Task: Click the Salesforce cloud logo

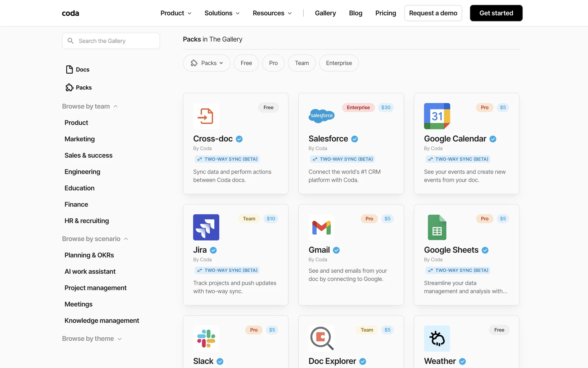Action: pyautogui.click(x=321, y=116)
